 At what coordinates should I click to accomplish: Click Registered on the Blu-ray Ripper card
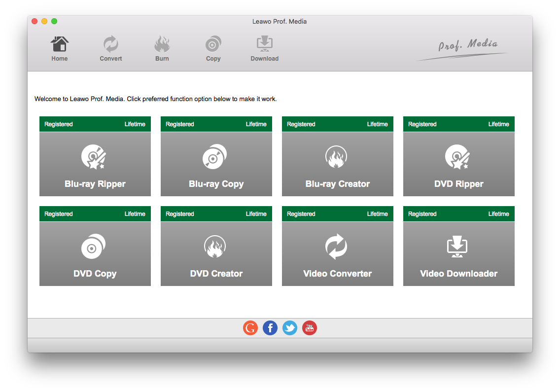[x=59, y=124]
